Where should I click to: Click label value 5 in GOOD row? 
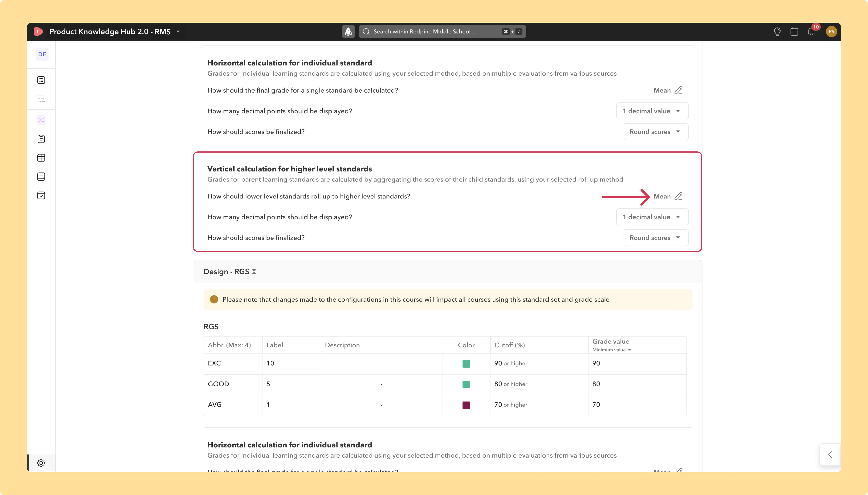click(x=268, y=384)
